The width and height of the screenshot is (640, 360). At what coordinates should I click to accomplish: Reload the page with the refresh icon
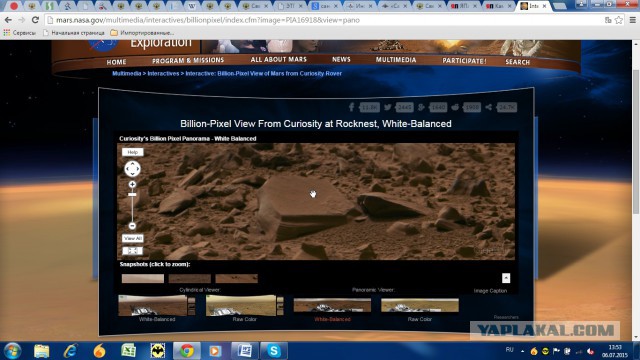(x=35, y=20)
